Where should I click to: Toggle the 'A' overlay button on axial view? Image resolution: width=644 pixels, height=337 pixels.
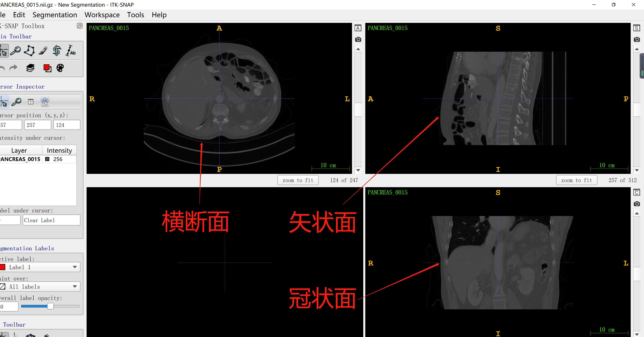pos(358,28)
